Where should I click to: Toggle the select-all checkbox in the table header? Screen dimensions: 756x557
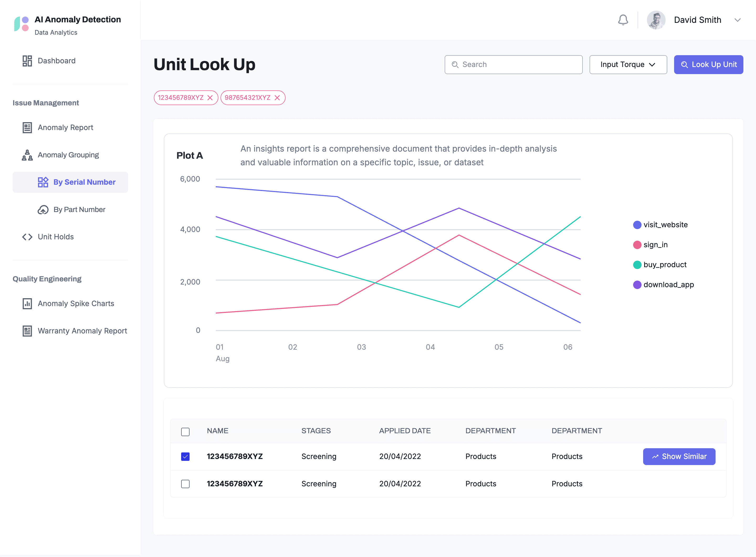tap(185, 432)
